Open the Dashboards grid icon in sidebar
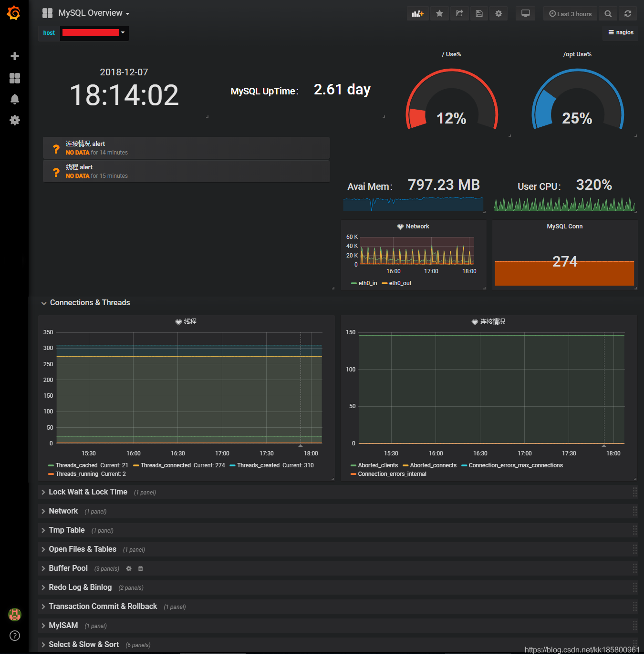 coord(15,78)
